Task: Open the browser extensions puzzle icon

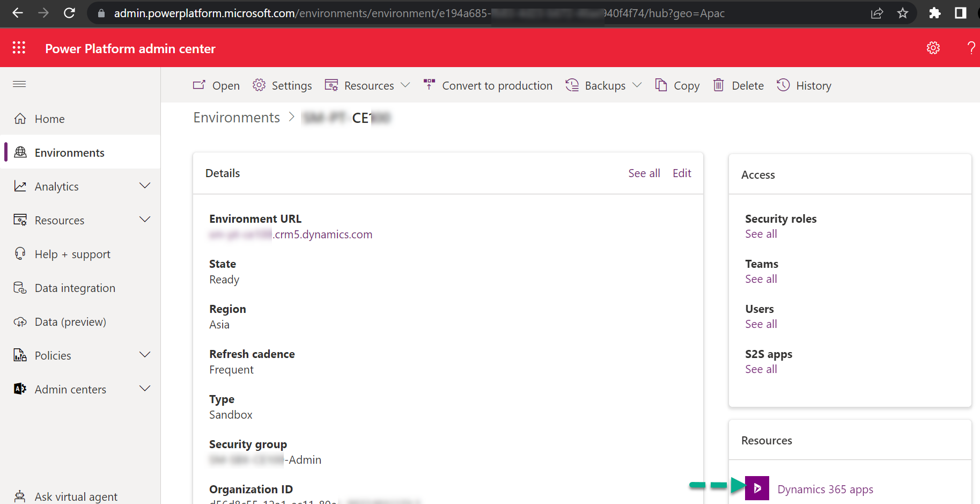Action: 935,13
